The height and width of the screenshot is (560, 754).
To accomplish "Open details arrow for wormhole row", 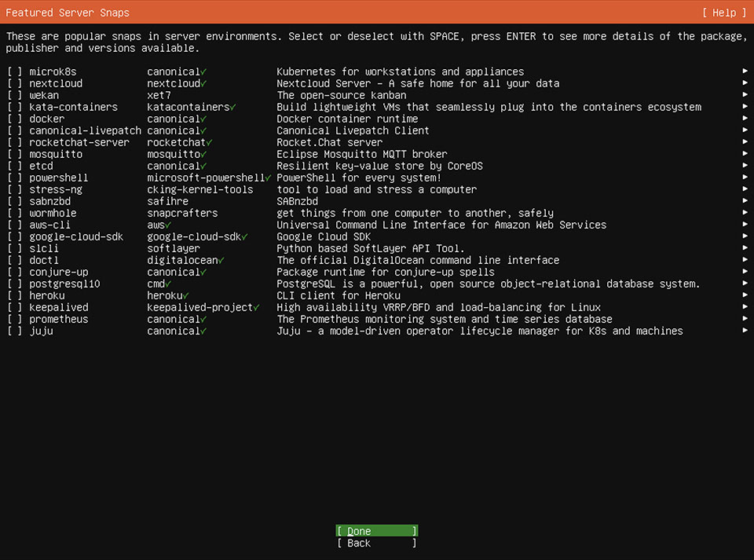I will click(x=745, y=213).
